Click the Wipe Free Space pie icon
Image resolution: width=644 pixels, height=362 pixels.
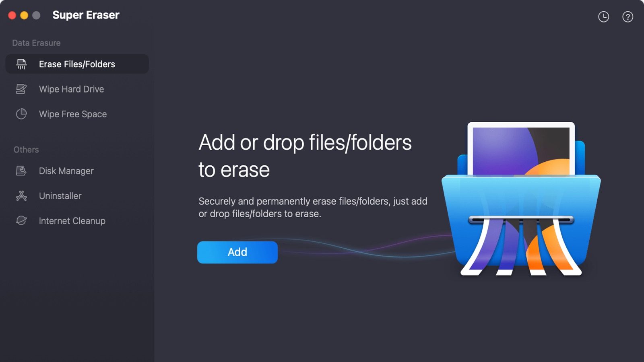pyautogui.click(x=21, y=114)
